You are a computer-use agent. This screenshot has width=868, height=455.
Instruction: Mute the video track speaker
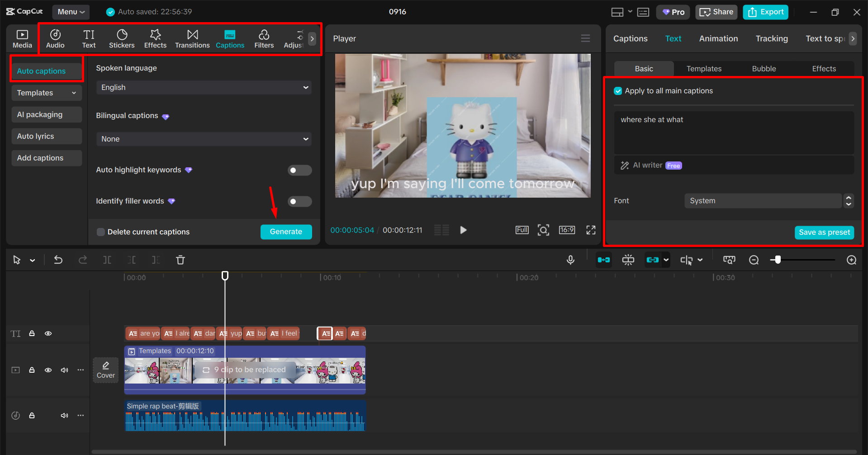[64, 370]
